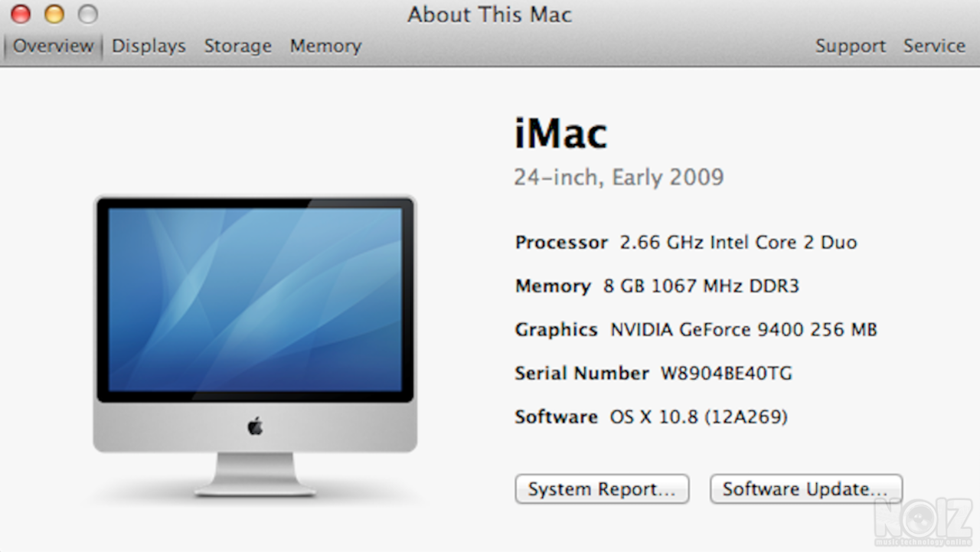Switch to the Displays tab

(149, 46)
